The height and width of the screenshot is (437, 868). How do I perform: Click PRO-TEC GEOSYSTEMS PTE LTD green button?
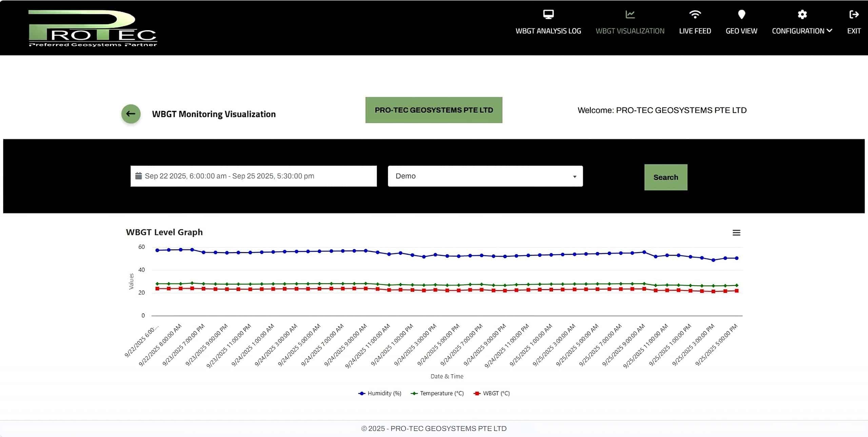tap(434, 110)
